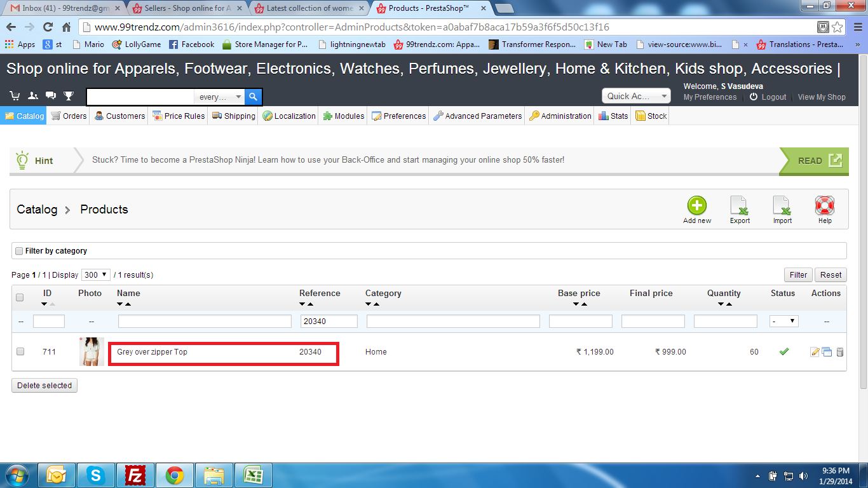Open the customers header icon
This screenshot has height=488, width=868.
point(32,96)
